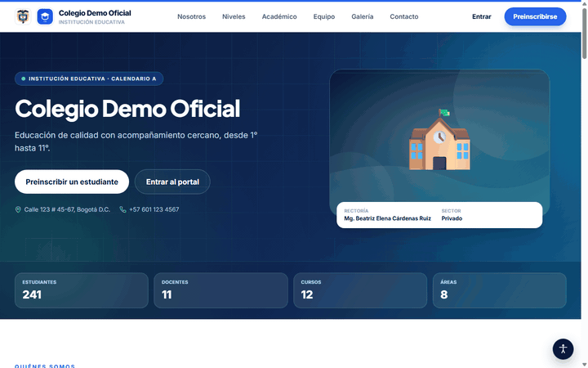Screen dimensions: 588x368
Task: Open the Nosotros menu section
Action: point(191,16)
